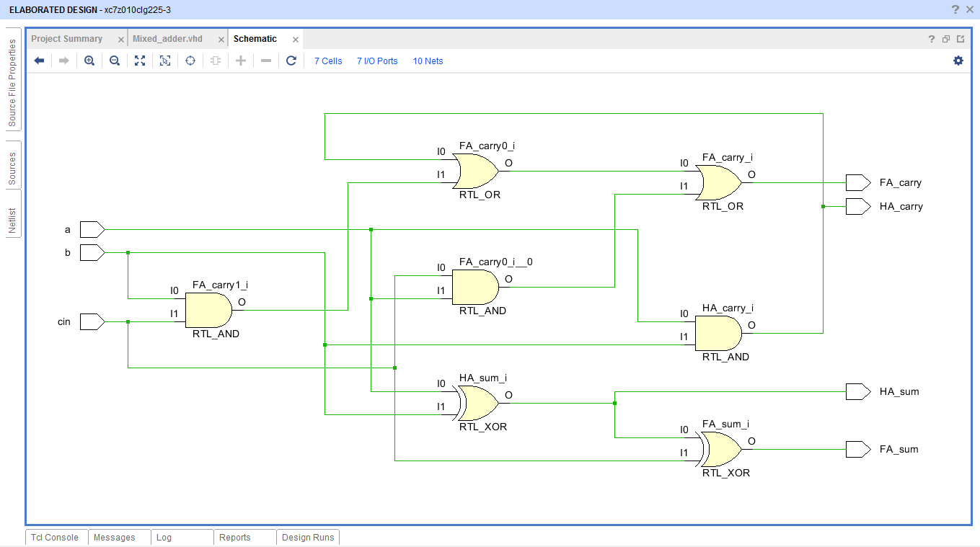
Task: Open the schematic Settings gear
Action: [x=958, y=61]
